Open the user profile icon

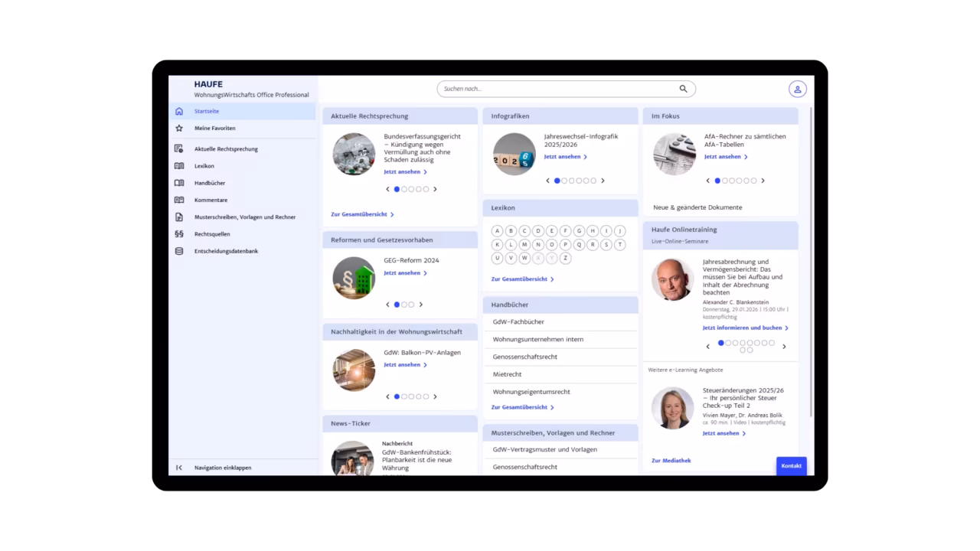pos(797,89)
